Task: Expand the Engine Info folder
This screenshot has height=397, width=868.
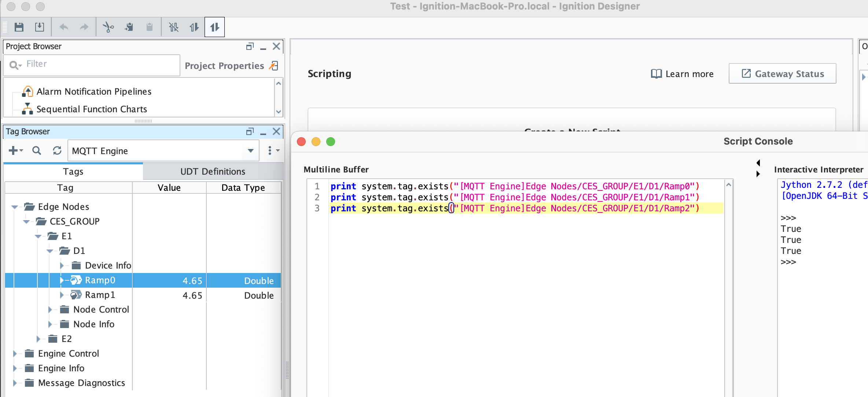Action: (15, 368)
